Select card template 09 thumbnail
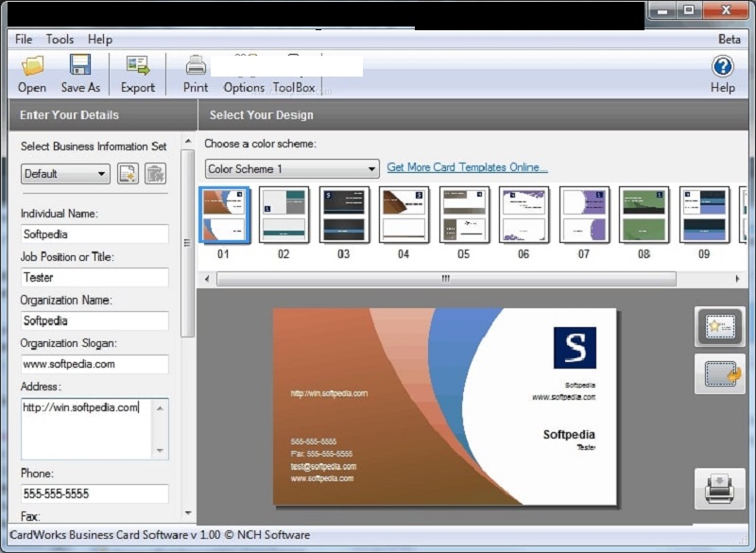Image resolution: width=756 pixels, height=553 pixels. coord(704,215)
